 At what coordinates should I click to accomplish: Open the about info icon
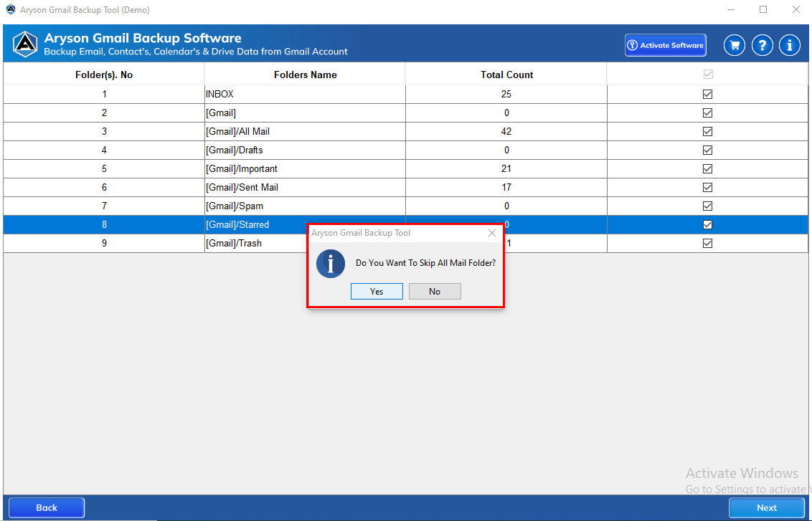coord(789,45)
